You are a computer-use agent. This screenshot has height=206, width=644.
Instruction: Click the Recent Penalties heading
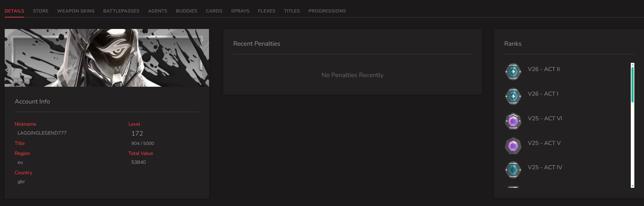pos(257,44)
